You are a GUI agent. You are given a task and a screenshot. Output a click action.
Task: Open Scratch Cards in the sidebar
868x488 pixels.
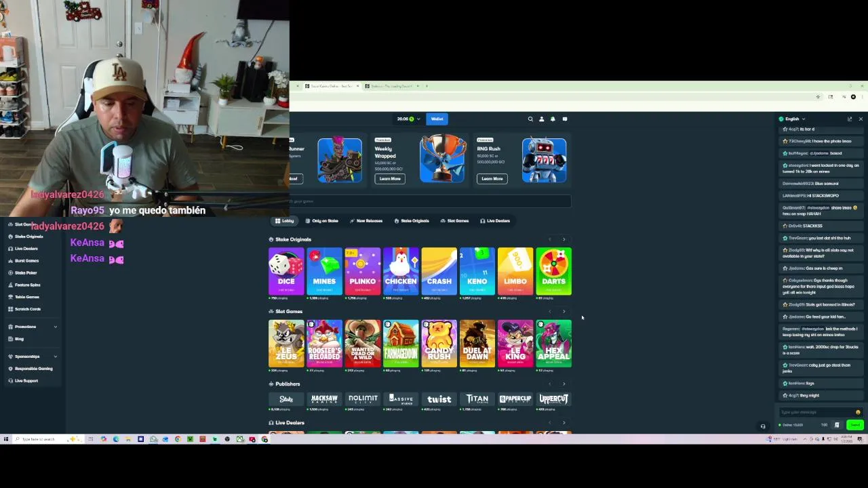click(x=28, y=309)
